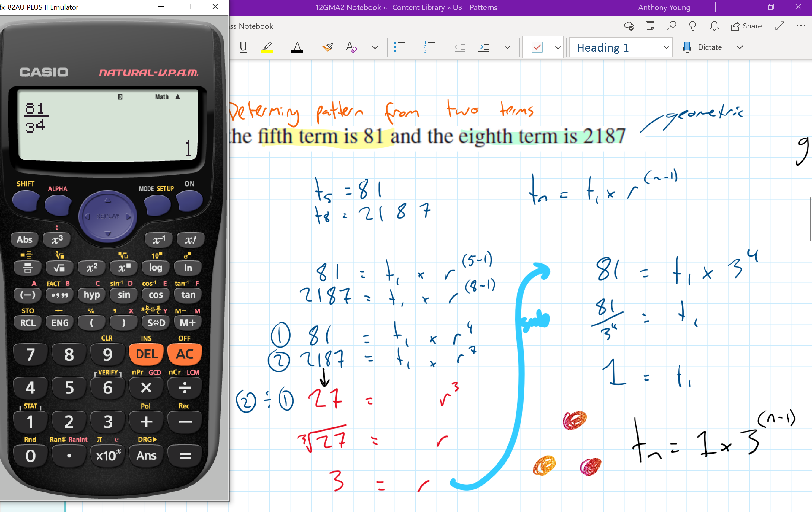The image size is (812, 512).
Task: Select the format painter icon
Action: tap(327, 47)
